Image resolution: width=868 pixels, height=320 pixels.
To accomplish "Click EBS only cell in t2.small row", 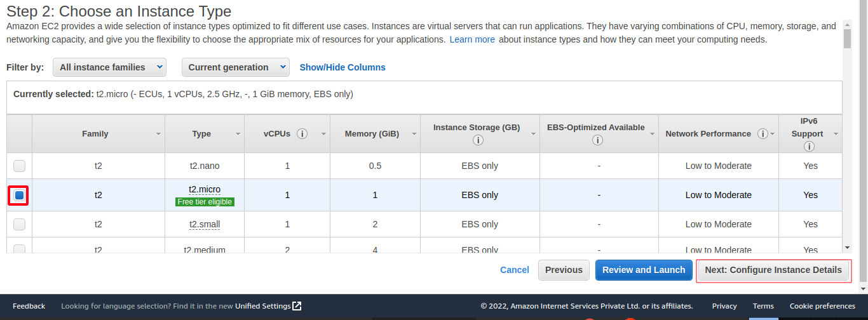I will click(x=480, y=224).
